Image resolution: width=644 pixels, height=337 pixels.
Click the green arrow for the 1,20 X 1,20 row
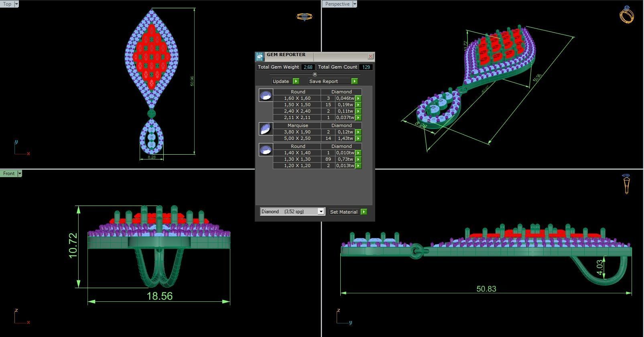coord(358,165)
